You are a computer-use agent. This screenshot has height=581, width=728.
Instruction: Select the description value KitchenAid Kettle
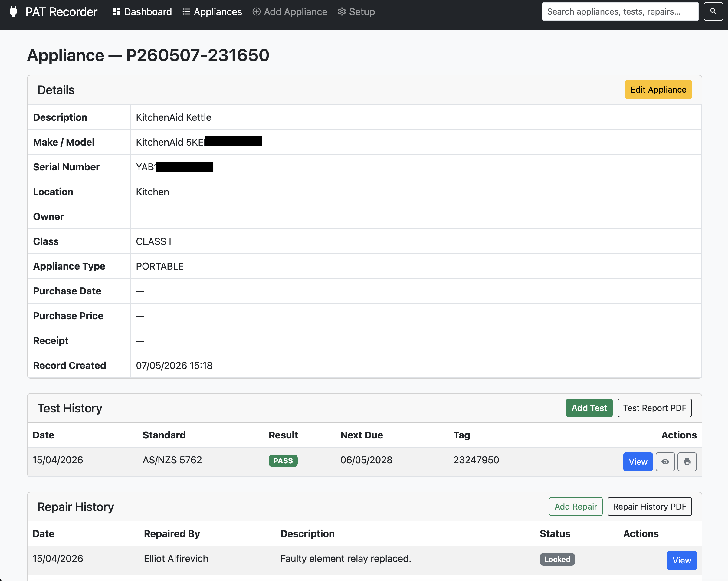click(x=174, y=117)
